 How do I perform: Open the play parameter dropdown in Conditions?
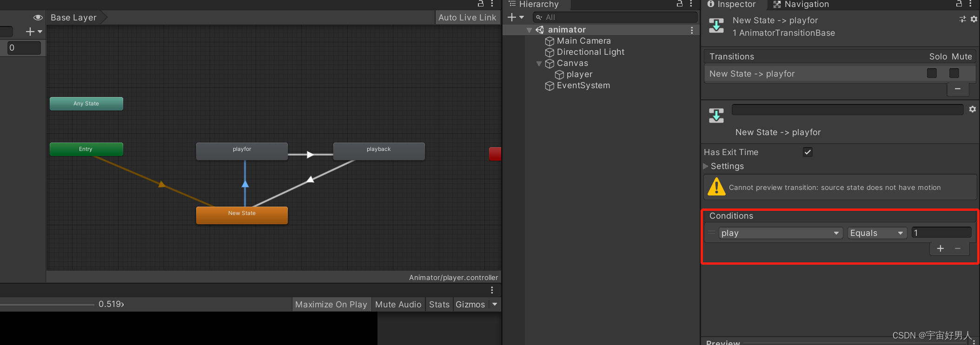781,233
